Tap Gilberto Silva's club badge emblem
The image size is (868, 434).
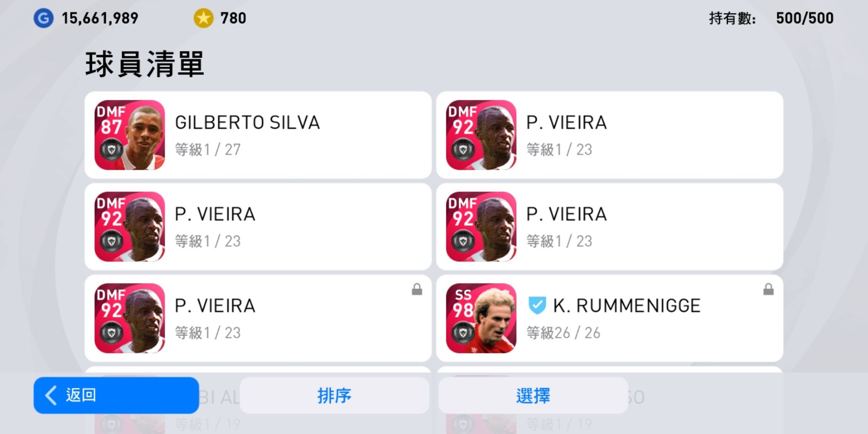click(111, 150)
